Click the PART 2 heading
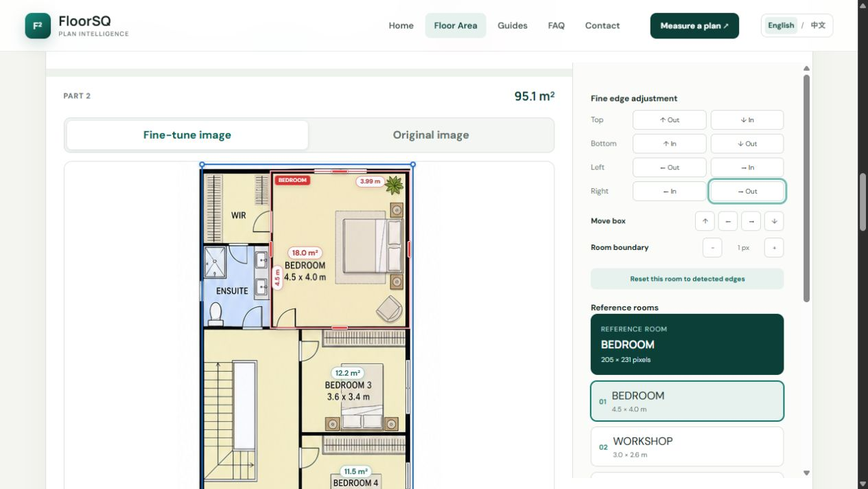 tap(77, 96)
